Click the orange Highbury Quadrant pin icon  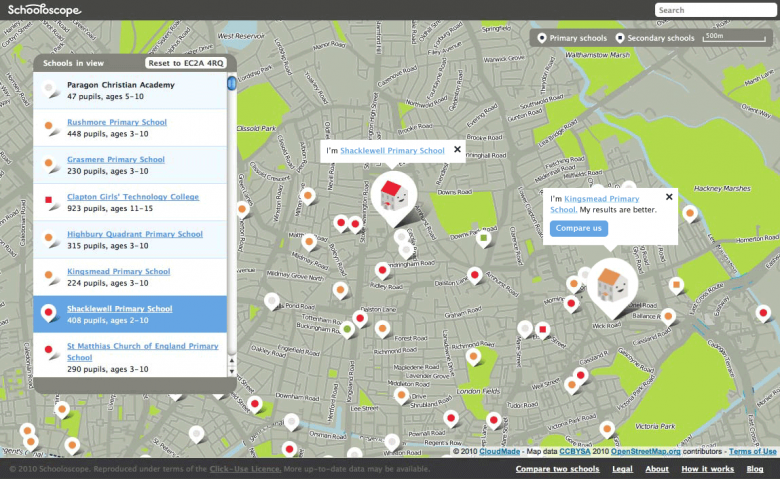pos(49,240)
